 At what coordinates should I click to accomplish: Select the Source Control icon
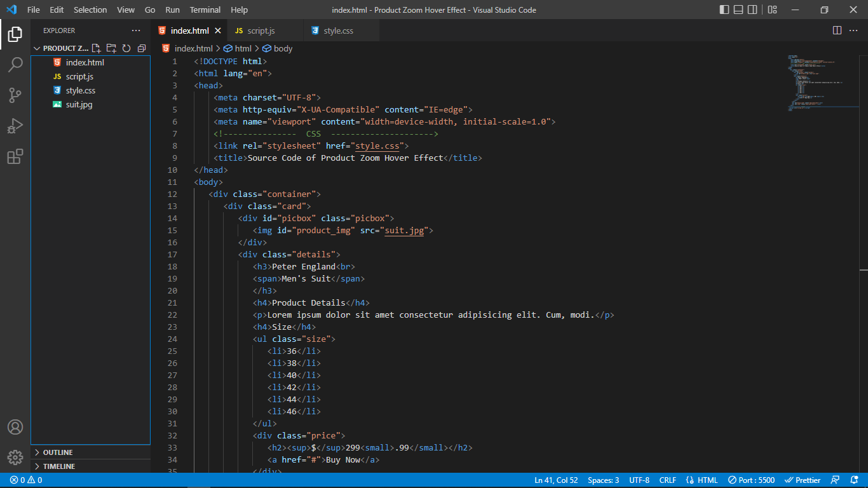(15, 95)
